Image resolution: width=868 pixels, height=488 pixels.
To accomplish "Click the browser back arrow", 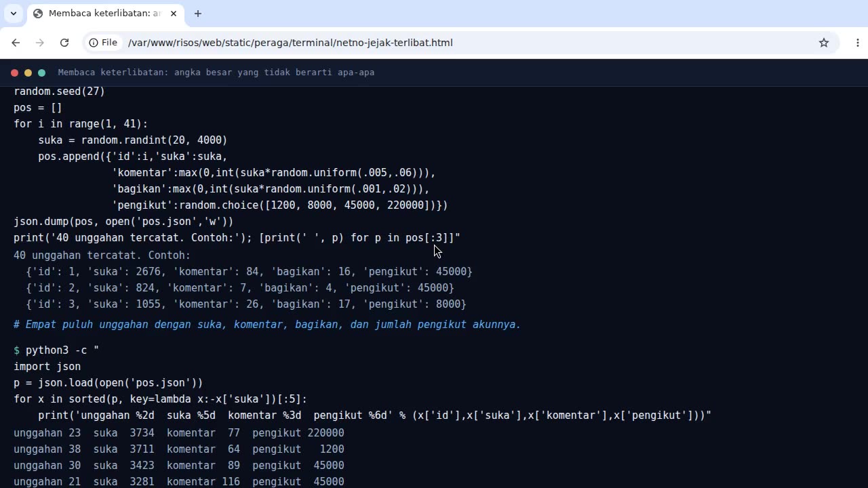I will 16,43.
